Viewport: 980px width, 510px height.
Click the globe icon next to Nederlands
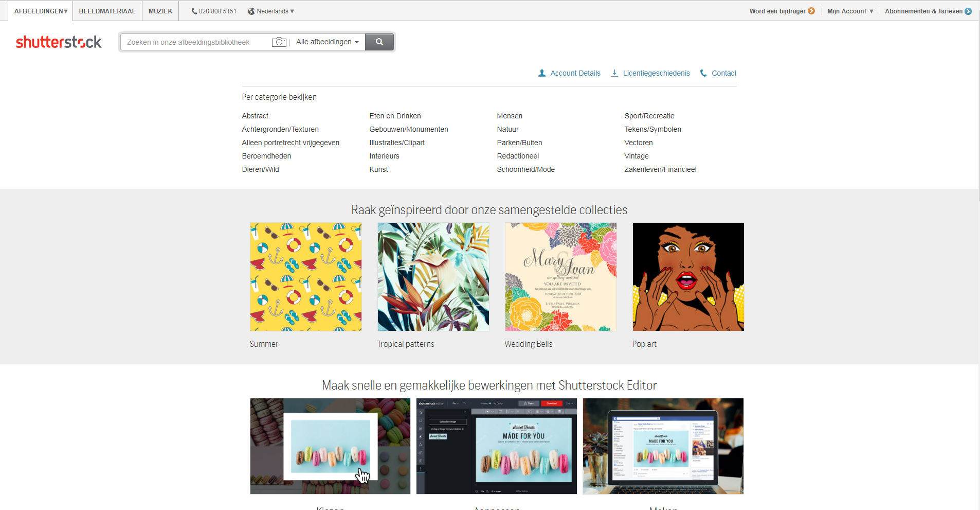[250, 11]
